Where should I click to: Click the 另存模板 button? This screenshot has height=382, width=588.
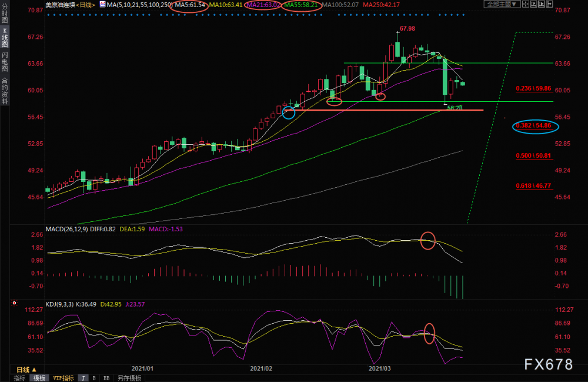(x=129, y=378)
